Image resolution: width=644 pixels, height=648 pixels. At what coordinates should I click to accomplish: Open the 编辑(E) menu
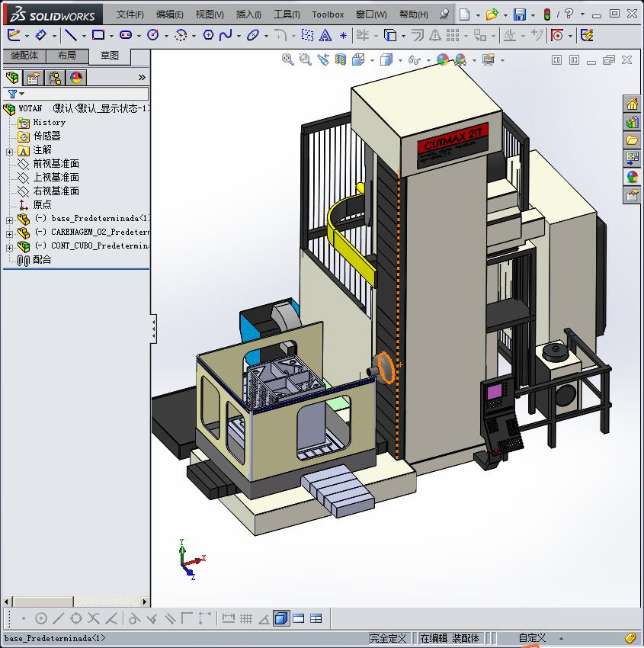[x=170, y=14]
